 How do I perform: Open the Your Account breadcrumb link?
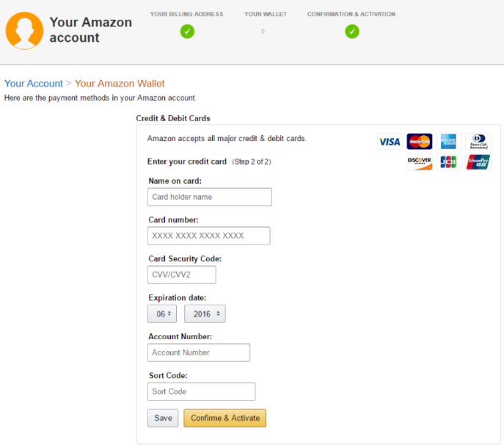point(34,83)
